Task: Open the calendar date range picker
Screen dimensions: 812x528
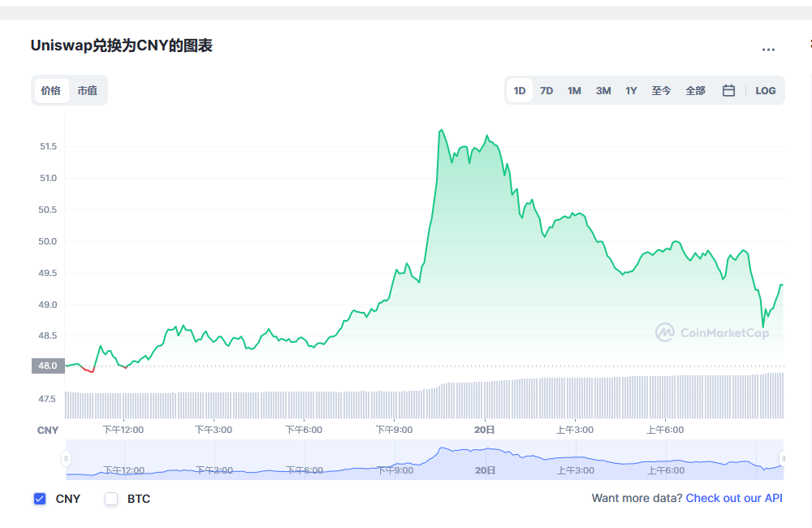Action: click(728, 91)
